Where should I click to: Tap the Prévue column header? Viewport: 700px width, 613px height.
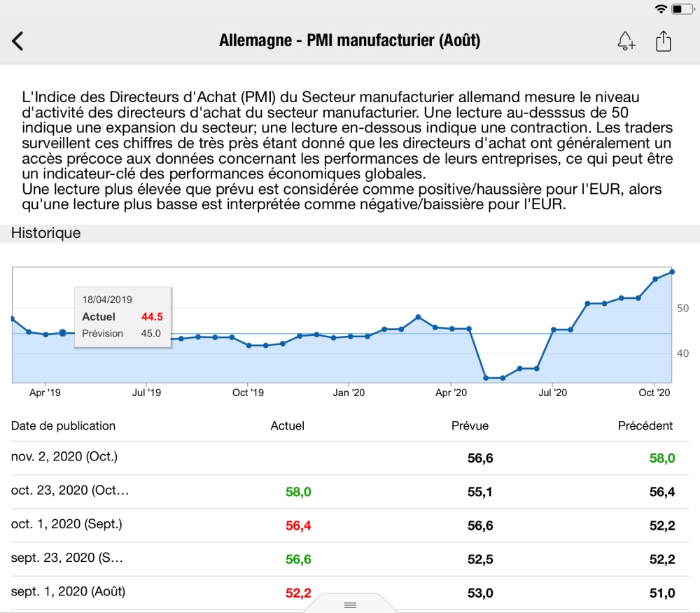470,425
